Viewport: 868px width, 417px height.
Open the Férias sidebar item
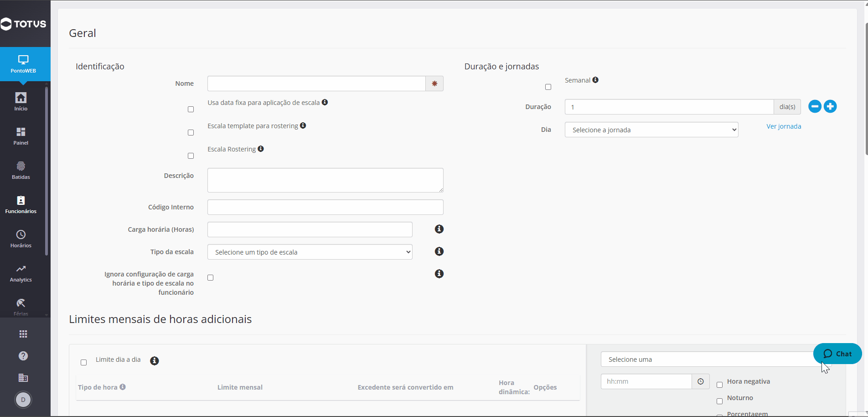pyautogui.click(x=21, y=307)
